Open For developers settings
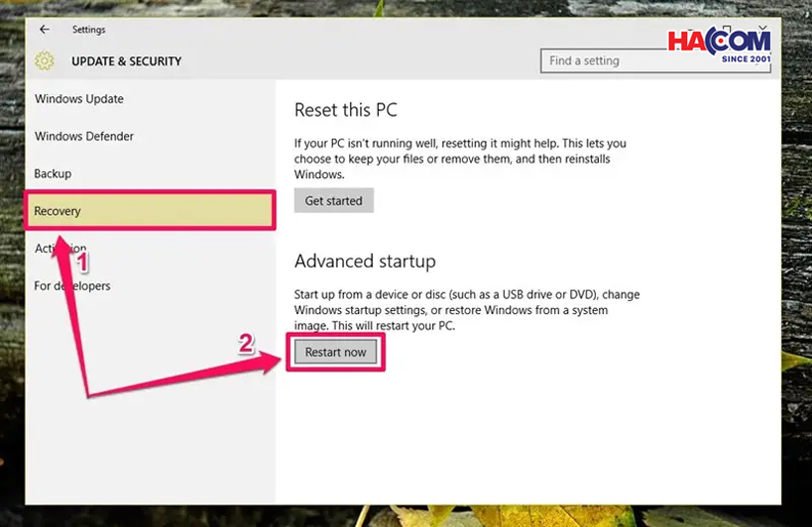 pos(72,285)
